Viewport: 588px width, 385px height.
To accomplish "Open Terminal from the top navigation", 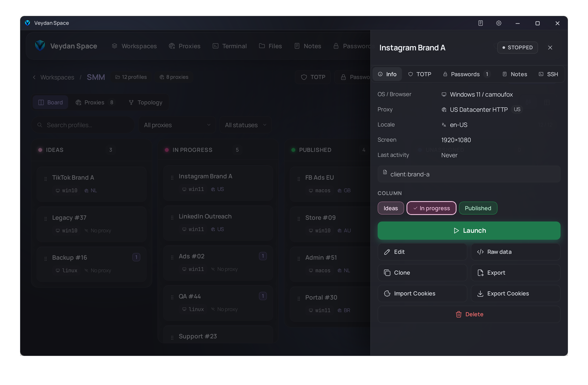I will click(230, 46).
